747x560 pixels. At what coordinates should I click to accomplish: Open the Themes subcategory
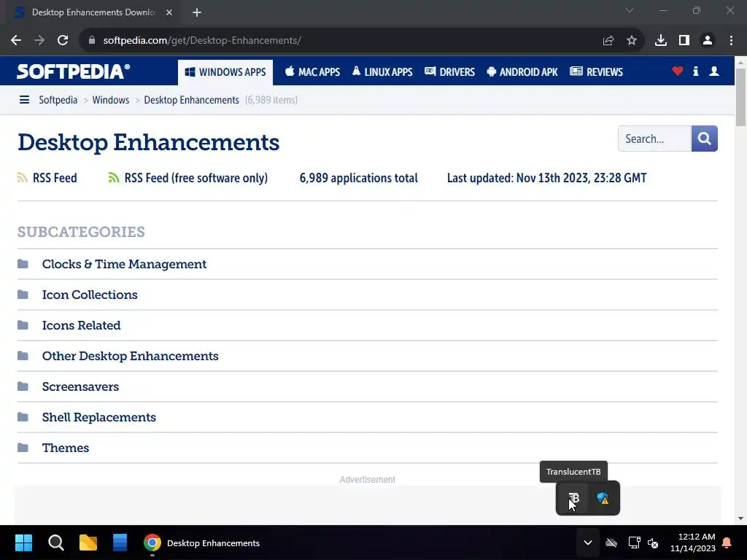(65, 448)
